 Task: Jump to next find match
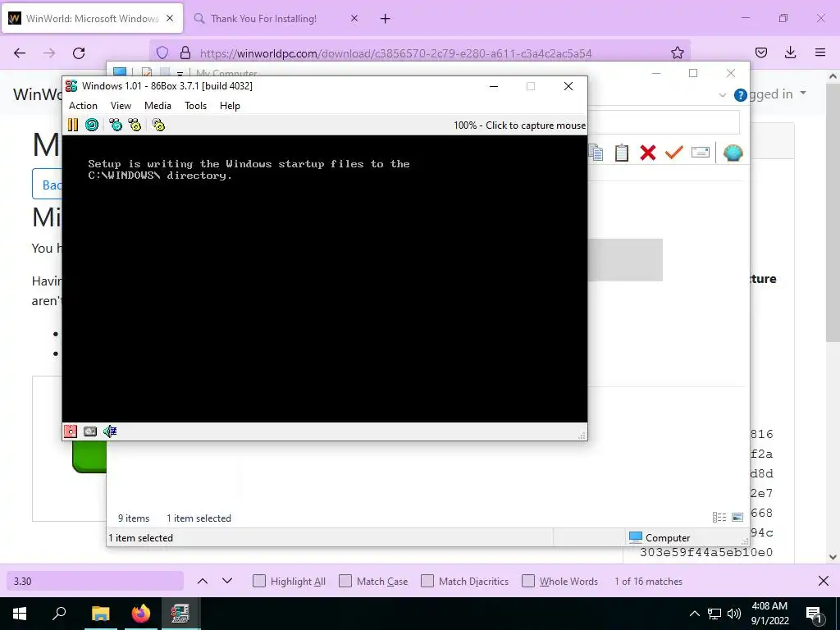point(227,581)
